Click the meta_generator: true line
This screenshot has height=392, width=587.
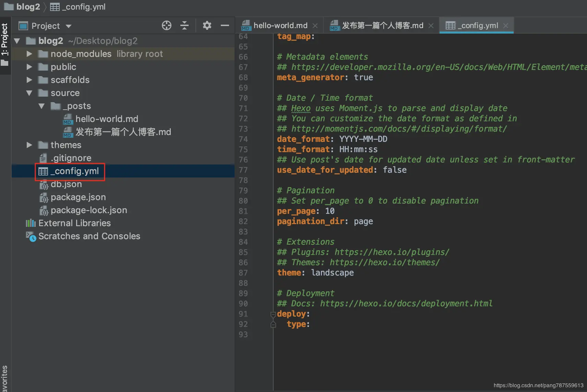(325, 77)
